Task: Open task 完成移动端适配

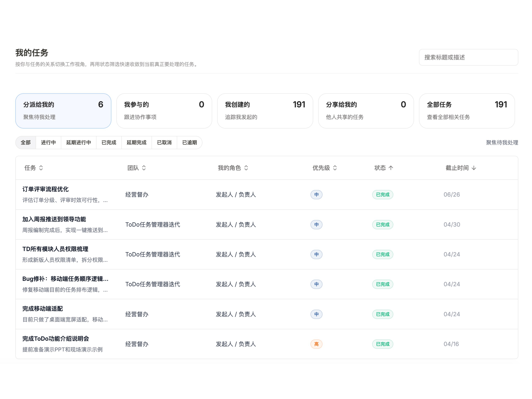Action: (x=43, y=309)
